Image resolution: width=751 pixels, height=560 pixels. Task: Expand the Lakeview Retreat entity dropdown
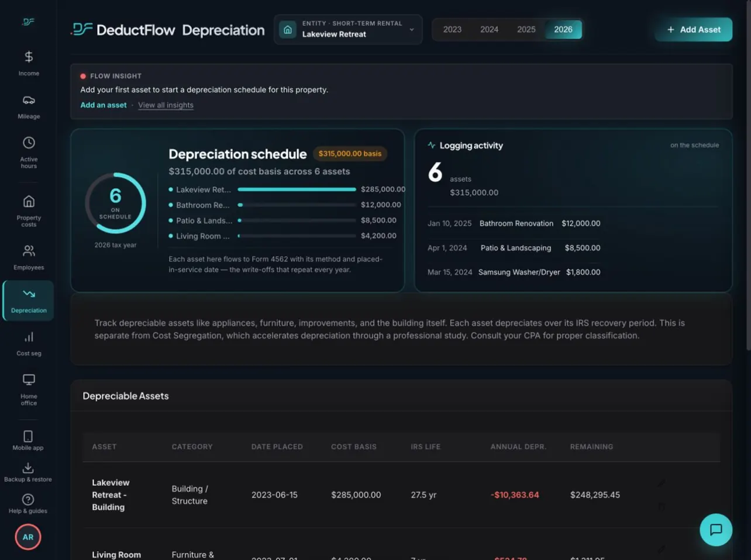pyautogui.click(x=348, y=29)
